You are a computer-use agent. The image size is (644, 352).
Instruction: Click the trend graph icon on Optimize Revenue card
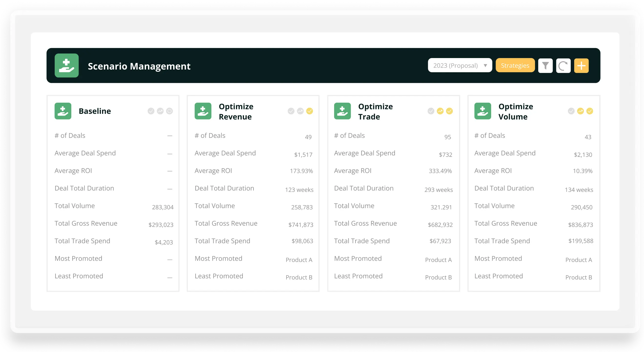[300, 111]
